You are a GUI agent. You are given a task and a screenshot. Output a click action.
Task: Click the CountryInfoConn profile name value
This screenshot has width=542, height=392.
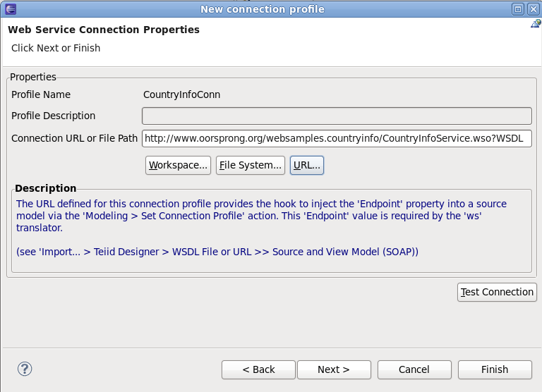click(x=181, y=94)
